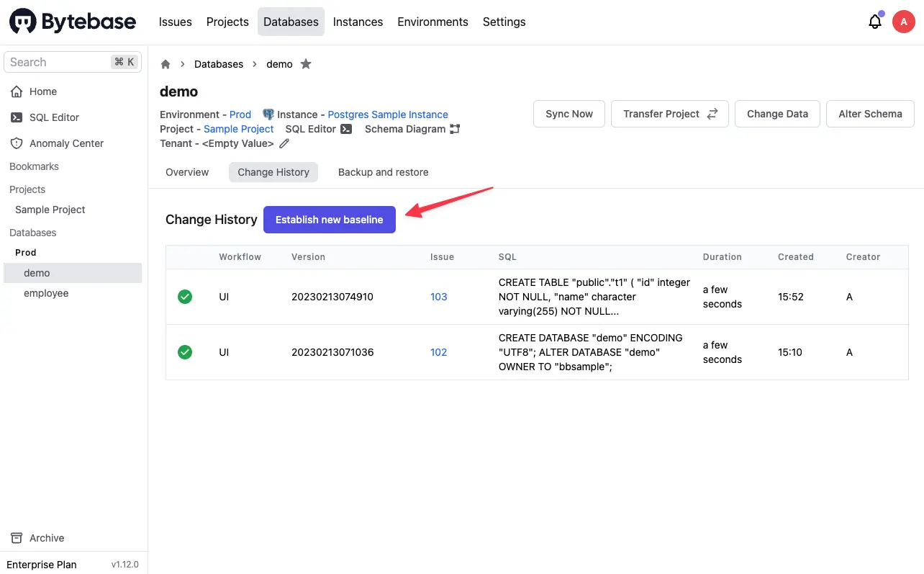This screenshot has height=574, width=924.
Task: Select the employee database in the sidebar
Action: click(46, 293)
